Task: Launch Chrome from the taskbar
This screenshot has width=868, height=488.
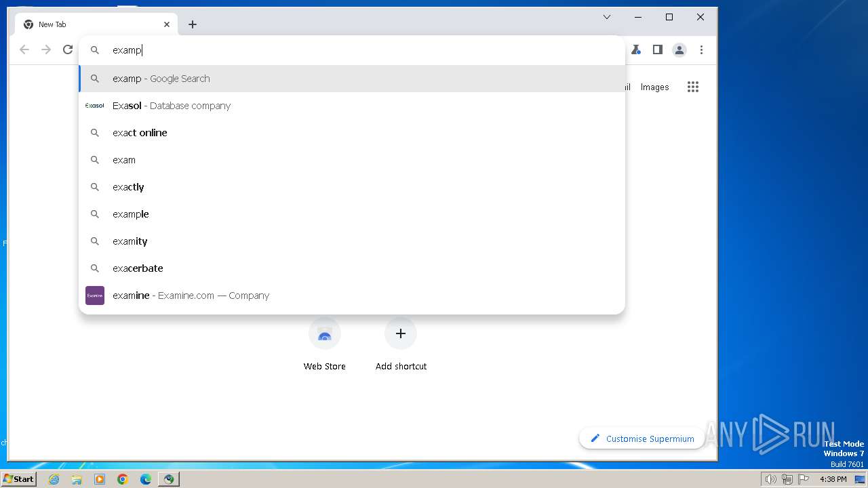Action: (123, 479)
